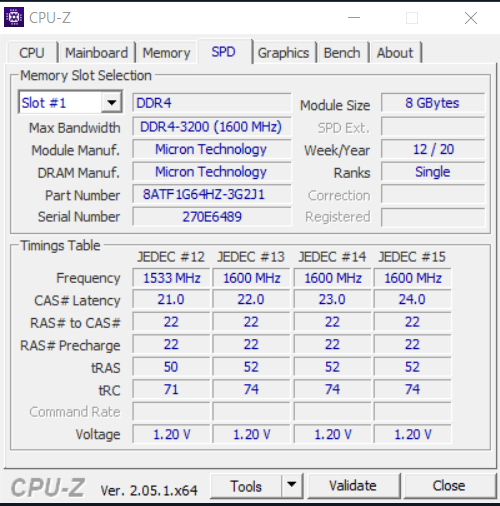The width and height of the screenshot is (500, 506).
Task: Click JEDEC #15 Voltage 1.20 V cell
Action: 412,434
